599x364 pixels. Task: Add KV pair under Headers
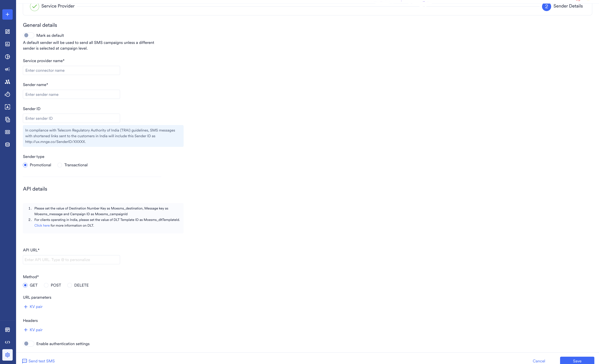(33, 330)
